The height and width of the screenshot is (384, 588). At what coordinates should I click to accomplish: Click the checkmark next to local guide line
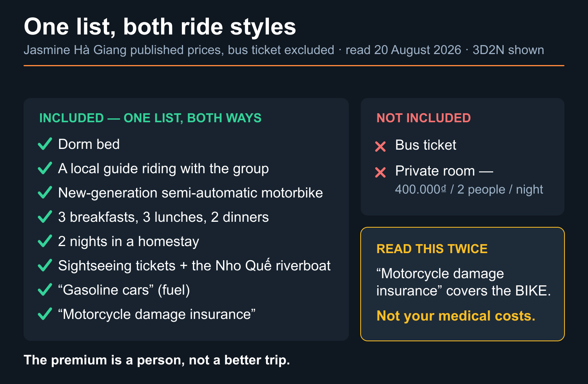(45, 168)
